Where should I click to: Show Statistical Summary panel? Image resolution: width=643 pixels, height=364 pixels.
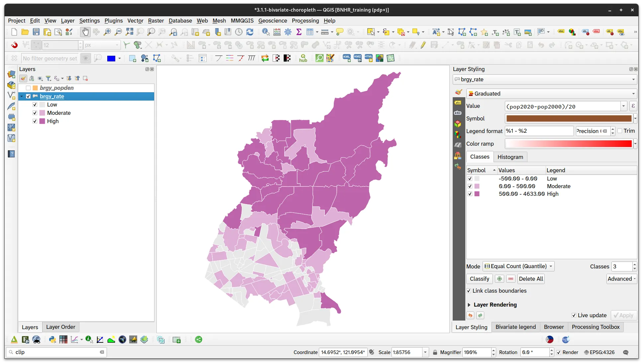point(299,32)
